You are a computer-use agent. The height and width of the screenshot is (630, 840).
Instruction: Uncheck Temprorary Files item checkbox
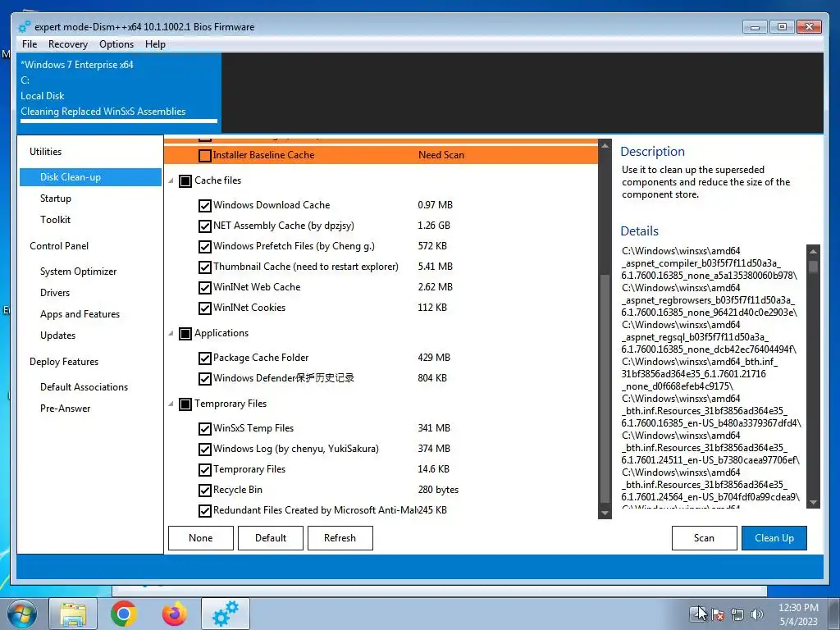coord(204,470)
